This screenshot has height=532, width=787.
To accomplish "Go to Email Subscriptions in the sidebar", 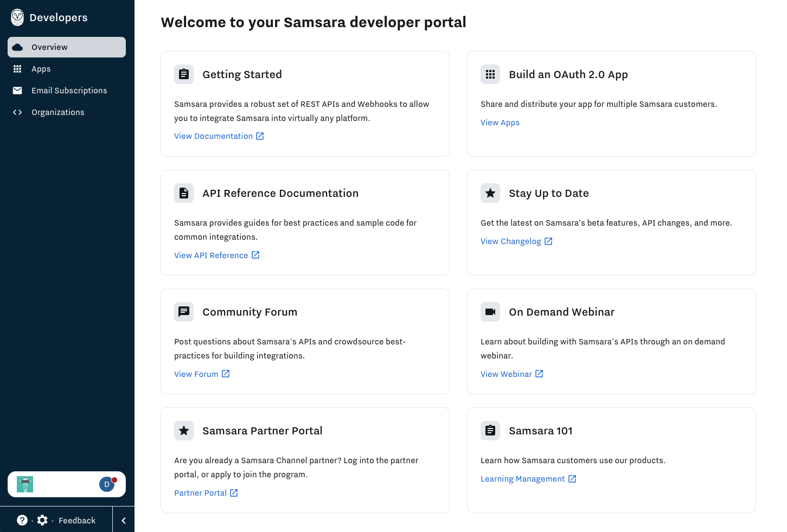I will (67, 91).
